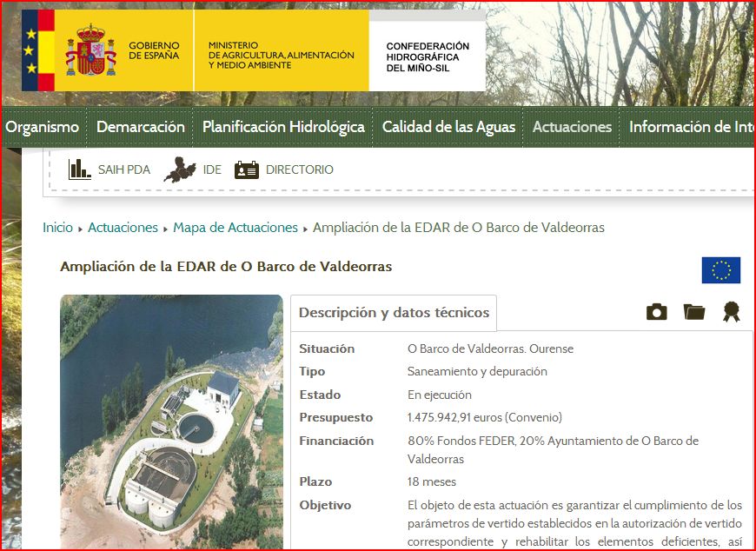Image resolution: width=756 pixels, height=551 pixels.
Task: Open the documents folder icon
Action: click(694, 312)
